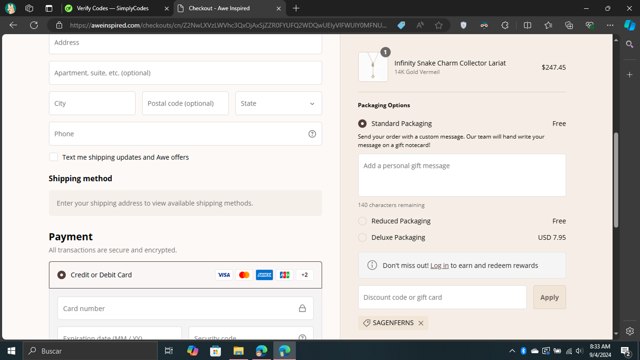Open File Explorer from taskbar
This screenshot has height=360, width=640.
tap(238, 351)
